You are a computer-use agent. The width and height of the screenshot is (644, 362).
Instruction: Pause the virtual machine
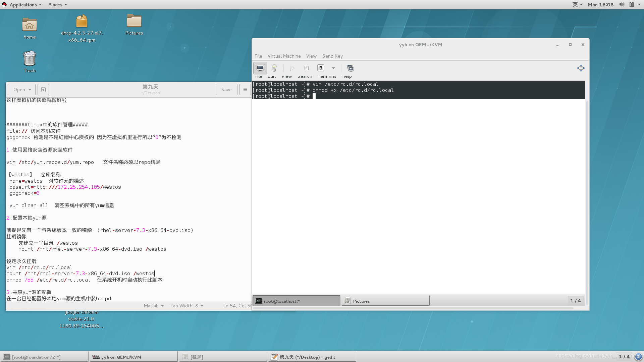pos(306,68)
